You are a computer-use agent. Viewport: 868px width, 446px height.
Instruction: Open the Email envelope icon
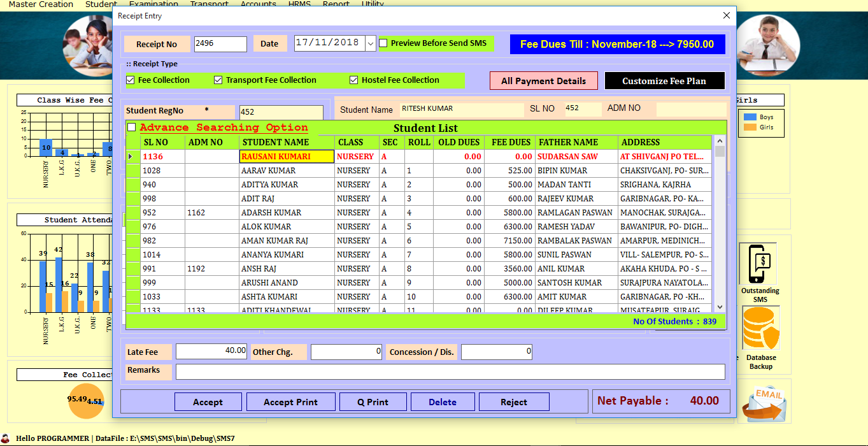click(764, 403)
